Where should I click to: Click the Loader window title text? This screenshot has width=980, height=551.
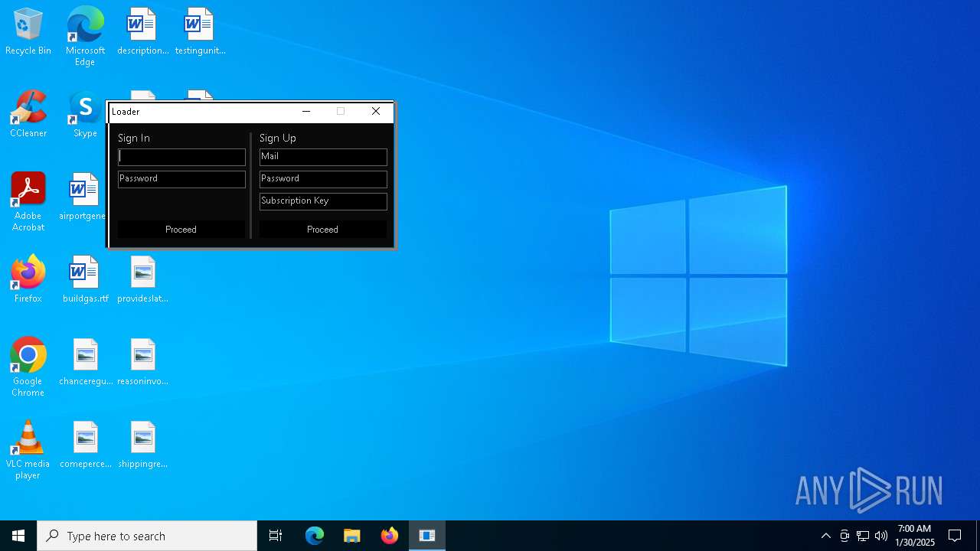pos(126,112)
